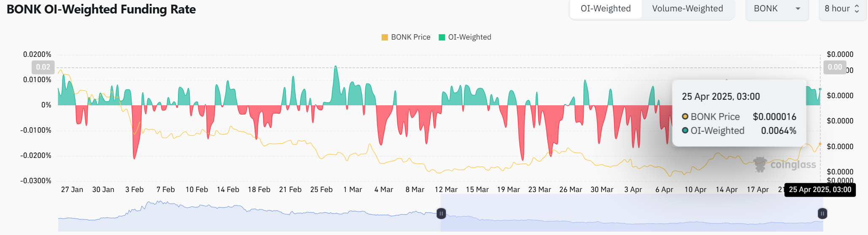Click the left range slider handle

point(441,214)
